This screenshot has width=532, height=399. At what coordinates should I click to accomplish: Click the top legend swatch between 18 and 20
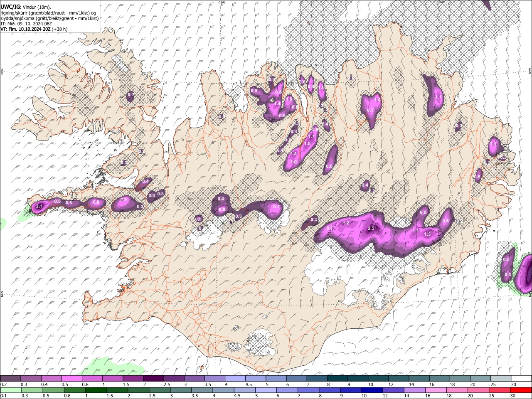[460, 379]
